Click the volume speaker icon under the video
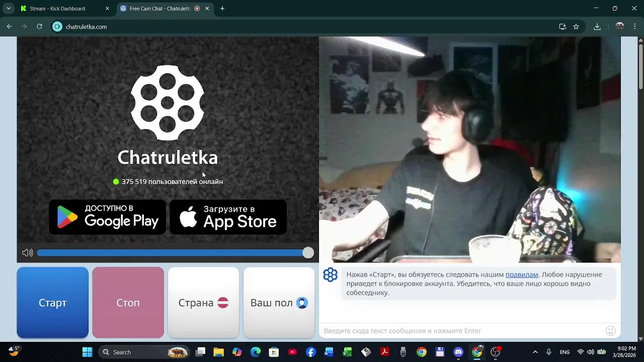The image size is (644, 362). (28, 253)
